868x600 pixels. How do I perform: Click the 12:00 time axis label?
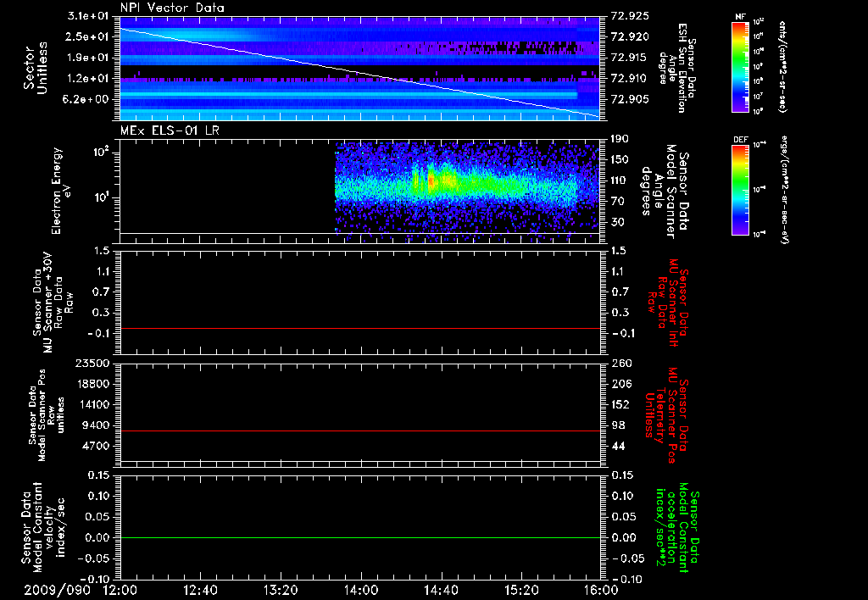[120, 591]
